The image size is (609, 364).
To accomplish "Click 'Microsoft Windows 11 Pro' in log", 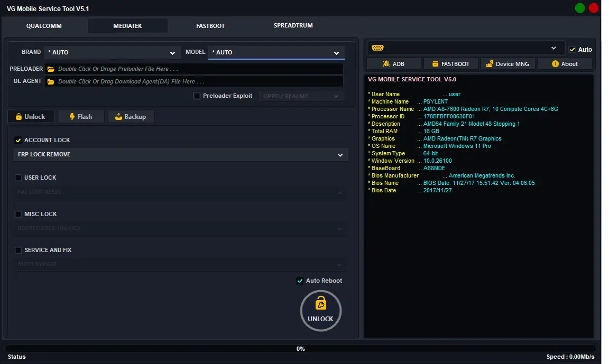I will [457, 146].
